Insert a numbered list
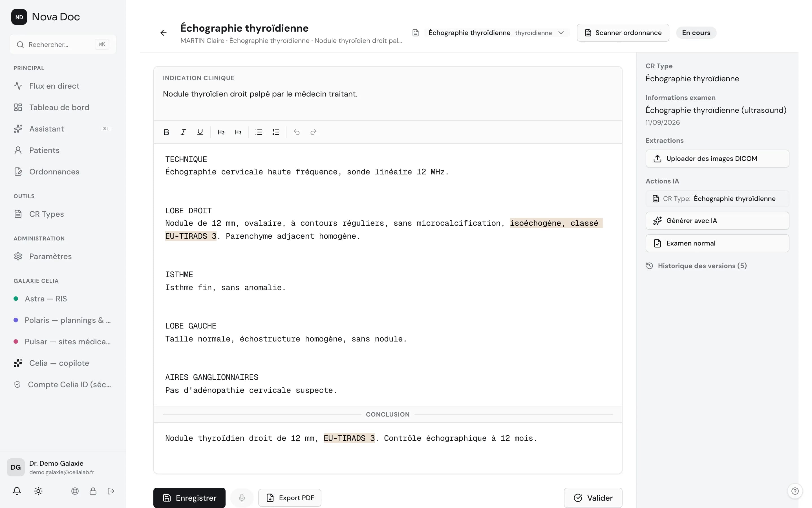 click(x=275, y=132)
